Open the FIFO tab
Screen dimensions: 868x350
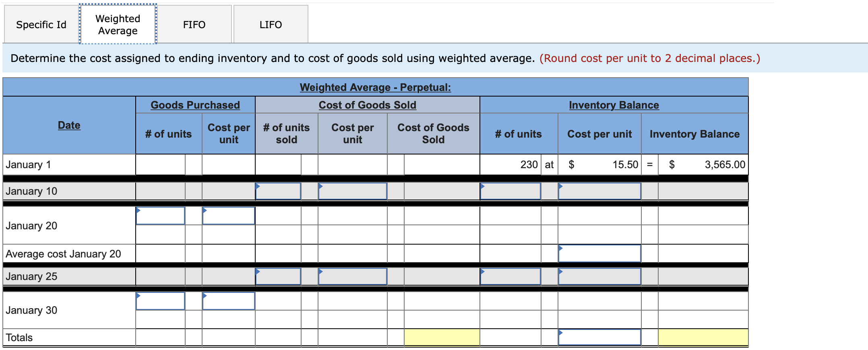point(194,25)
